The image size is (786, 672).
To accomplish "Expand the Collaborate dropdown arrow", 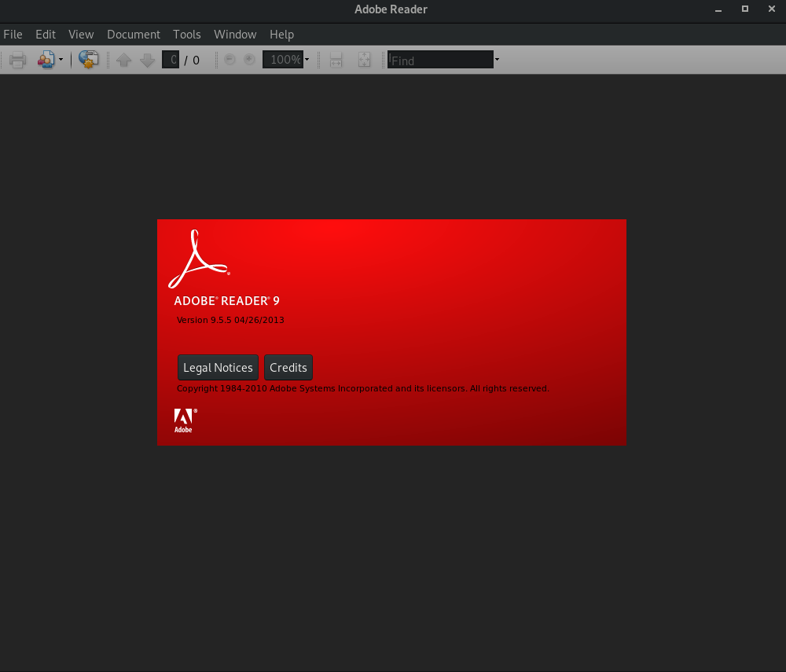I will pos(61,60).
